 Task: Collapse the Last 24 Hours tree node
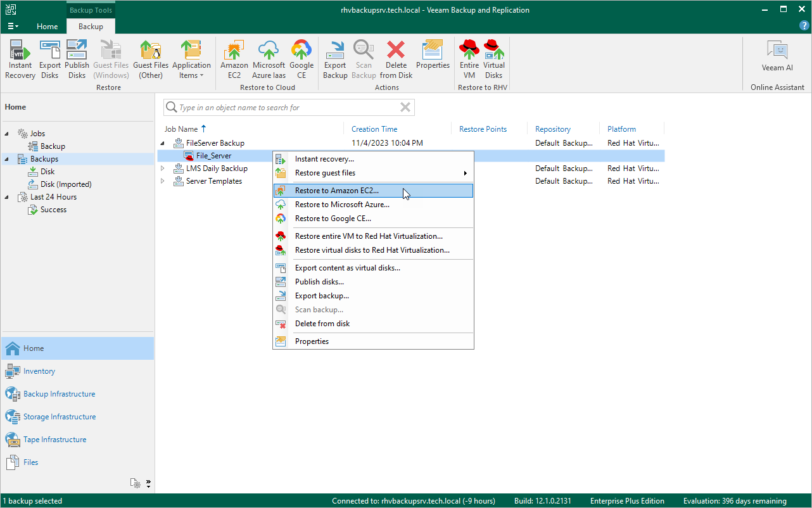coord(8,197)
